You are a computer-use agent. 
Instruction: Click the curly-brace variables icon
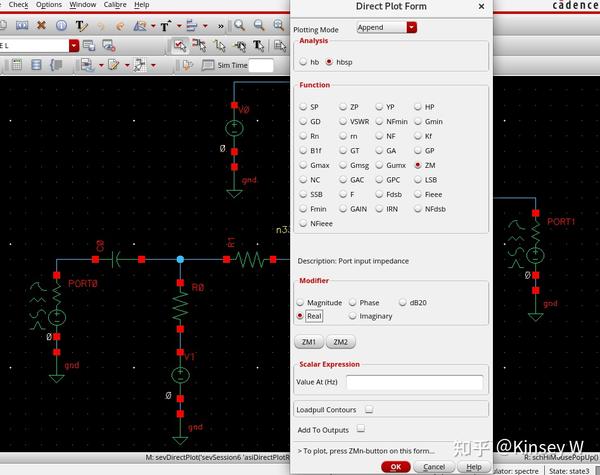point(56,65)
